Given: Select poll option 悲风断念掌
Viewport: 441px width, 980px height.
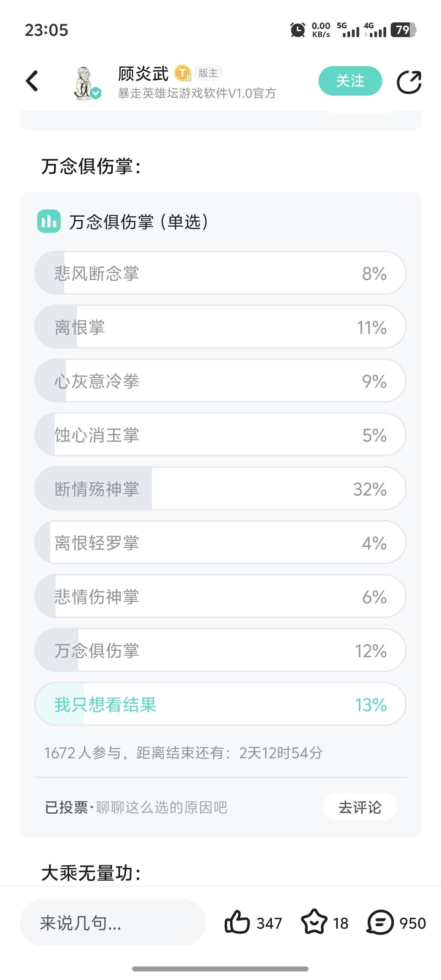Looking at the screenshot, I should tap(220, 273).
